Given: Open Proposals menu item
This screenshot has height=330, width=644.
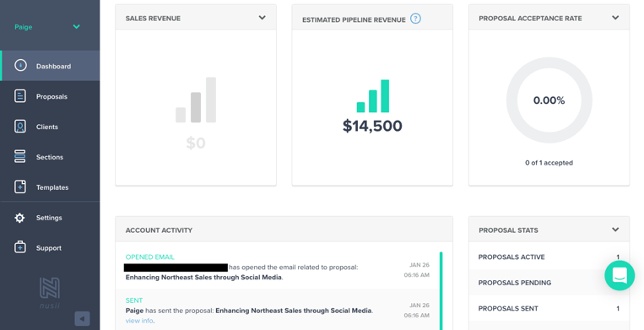Looking at the screenshot, I should point(50,96).
